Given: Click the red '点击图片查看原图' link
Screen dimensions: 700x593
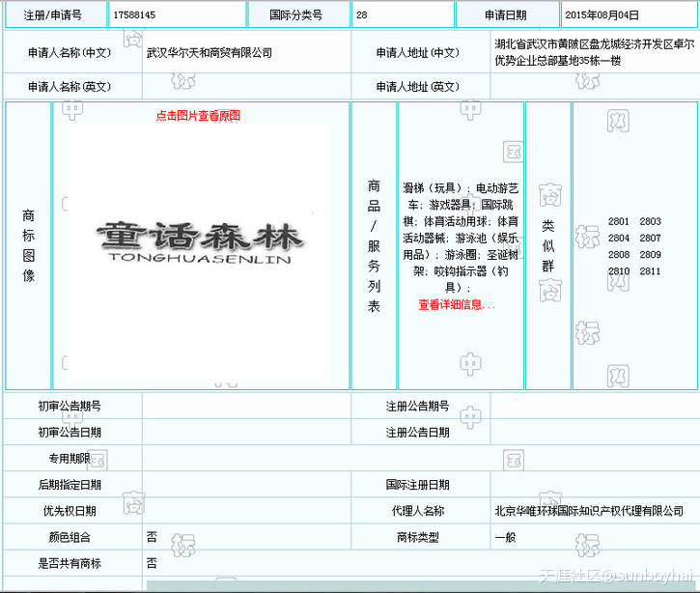Looking at the screenshot, I should (198, 116).
